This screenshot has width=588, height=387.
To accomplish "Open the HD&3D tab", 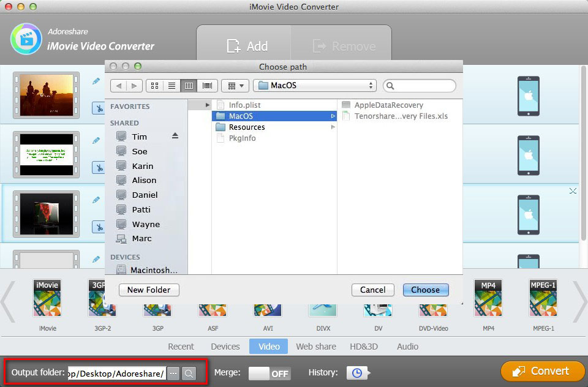I will (364, 347).
